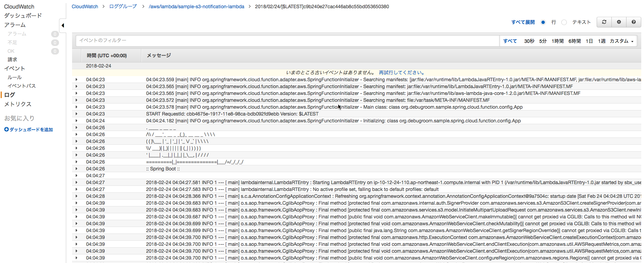Click the log stream name in breadcrumb
This screenshot has width=644, height=263.
coord(322,7)
